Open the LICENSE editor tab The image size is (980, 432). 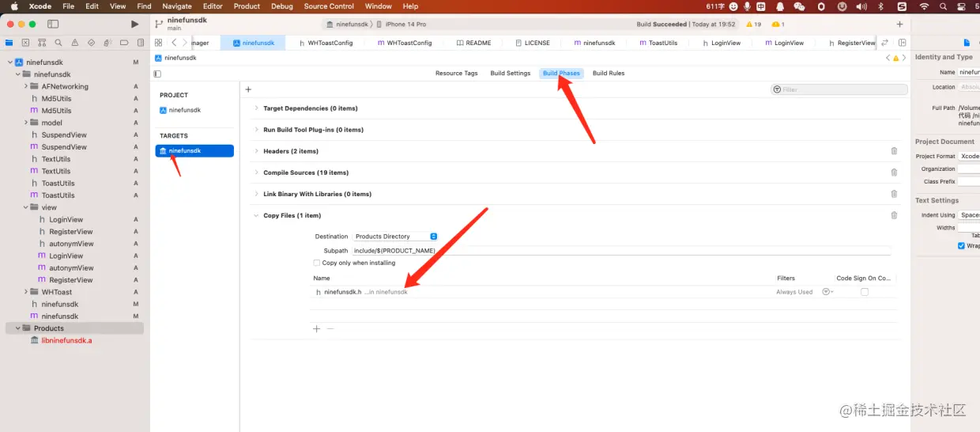tap(532, 43)
